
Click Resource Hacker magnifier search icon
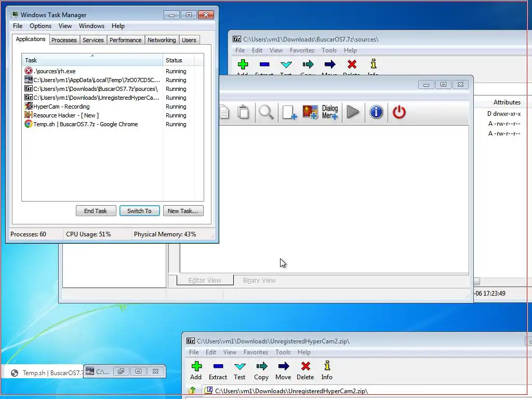pos(266,112)
